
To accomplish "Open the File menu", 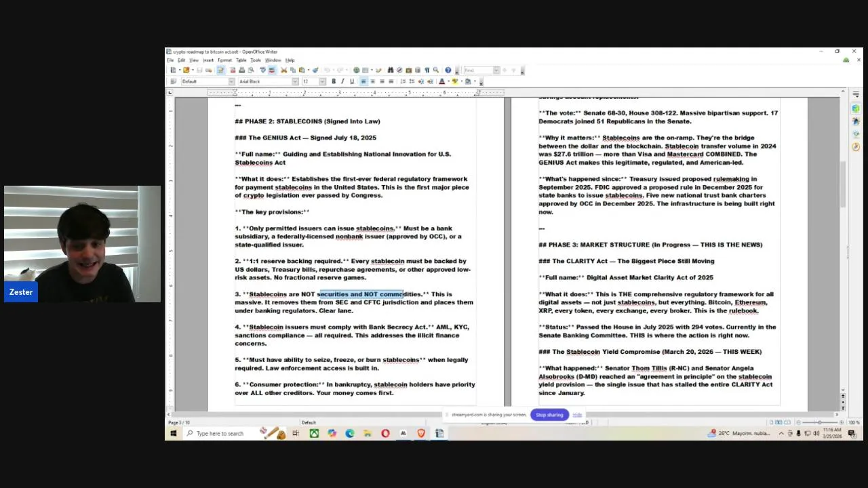I will click(x=171, y=60).
